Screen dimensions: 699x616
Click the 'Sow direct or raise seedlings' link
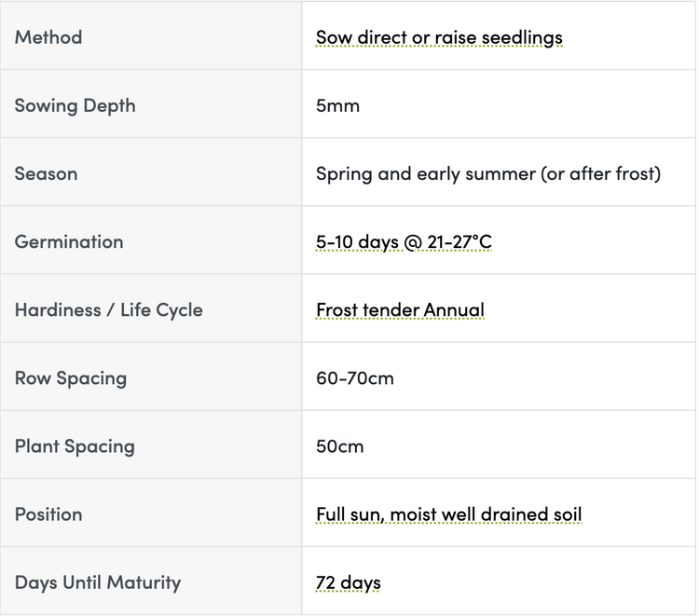[x=439, y=38]
